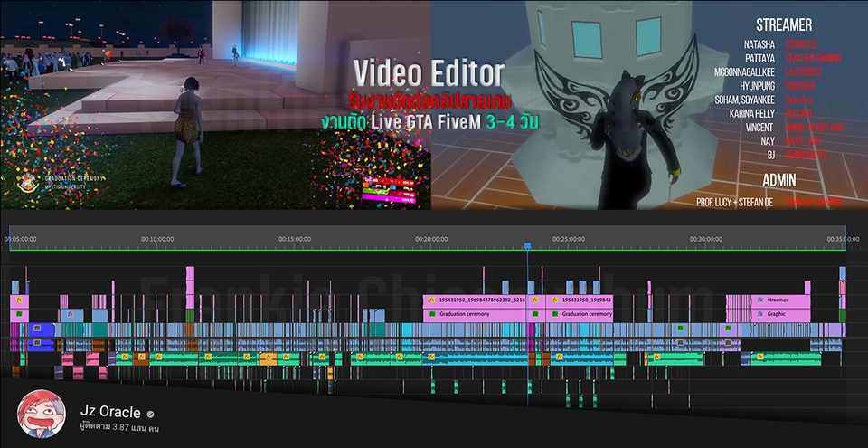Click the 00:20:00:00 mark on the time ruler
The width and height of the screenshot is (868, 448).
(x=431, y=240)
